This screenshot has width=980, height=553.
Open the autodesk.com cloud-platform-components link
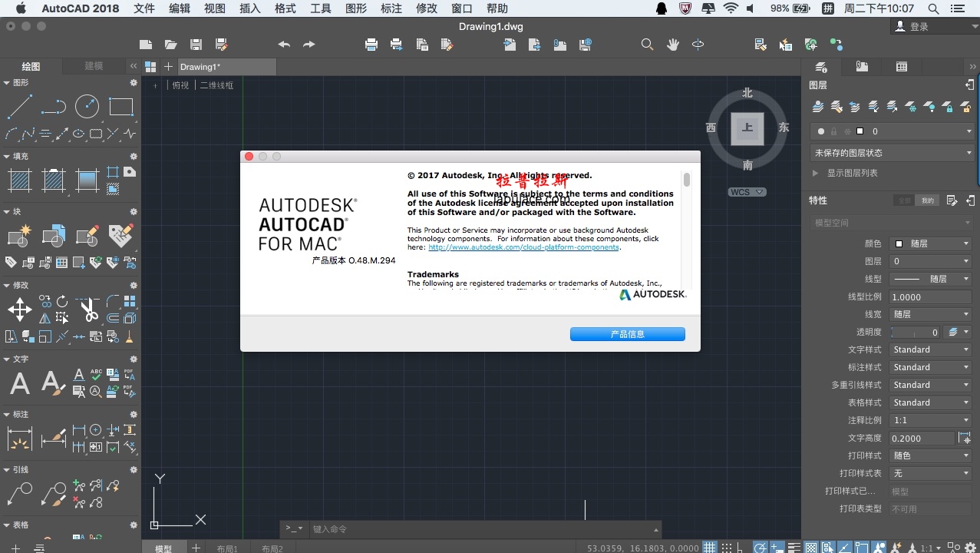[x=523, y=247]
